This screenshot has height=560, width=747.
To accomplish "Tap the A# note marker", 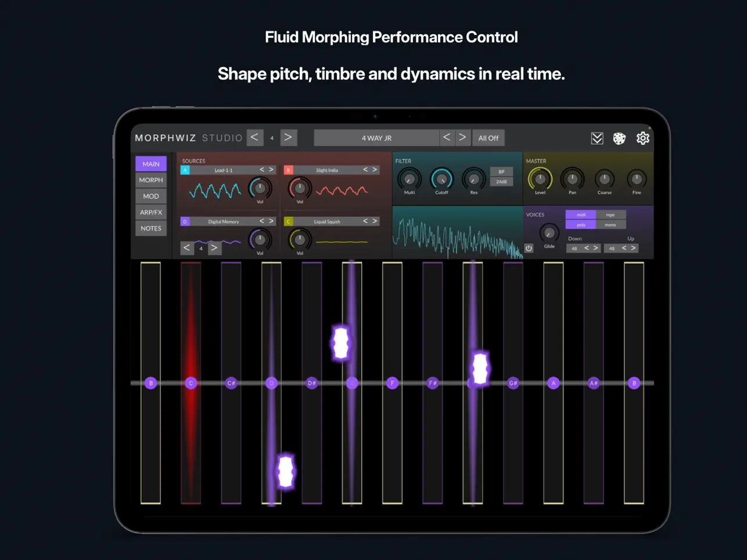I will [594, 383].
